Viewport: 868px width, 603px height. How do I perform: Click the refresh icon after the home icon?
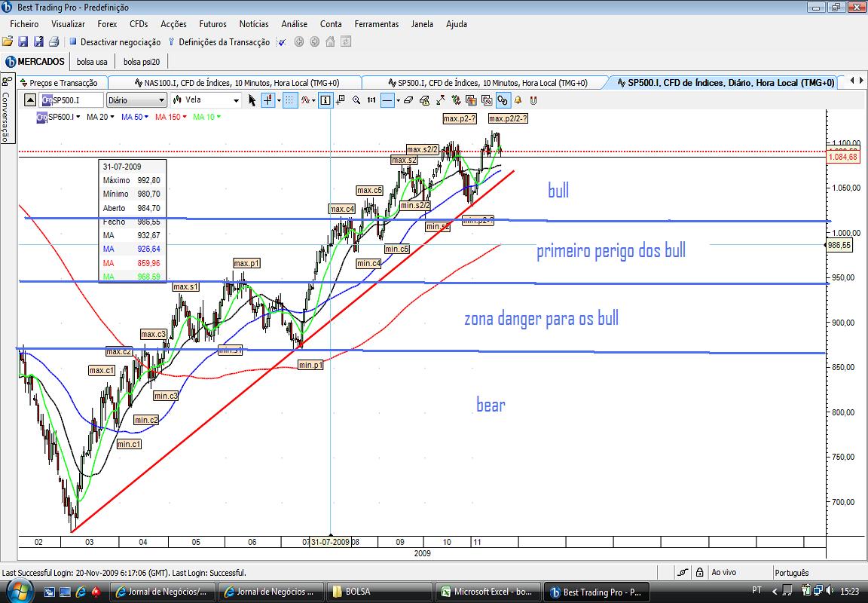(345, 41)
